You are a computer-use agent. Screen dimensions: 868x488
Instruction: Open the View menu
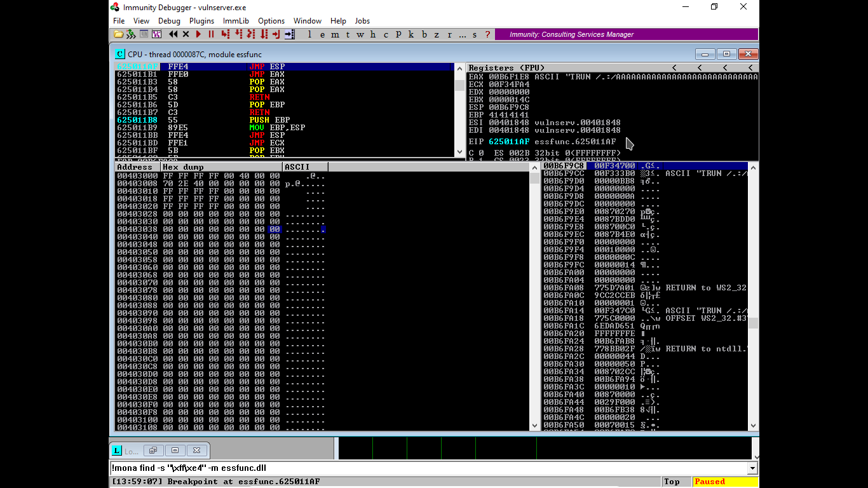coord(141,21)
